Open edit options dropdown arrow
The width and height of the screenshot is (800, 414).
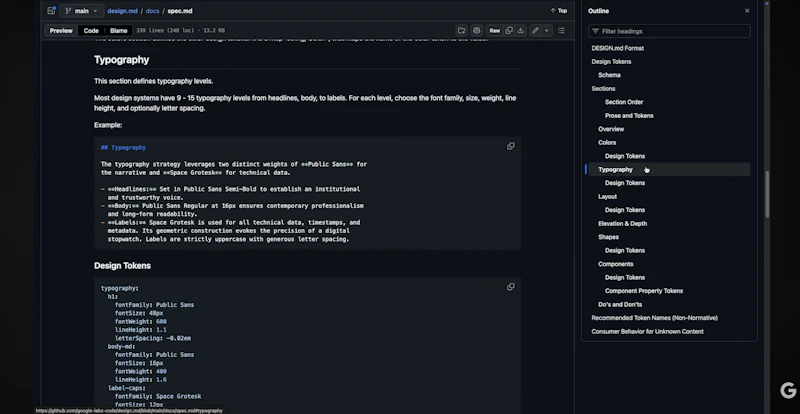tap(546, 31)
